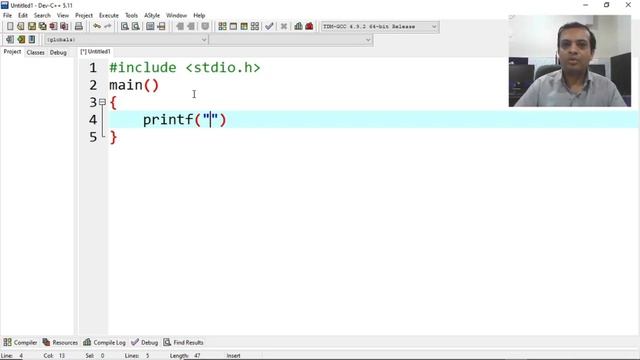Click the Save All toolbar icon
The width and height of the screenshot is (640, 360).
[42, 27]
